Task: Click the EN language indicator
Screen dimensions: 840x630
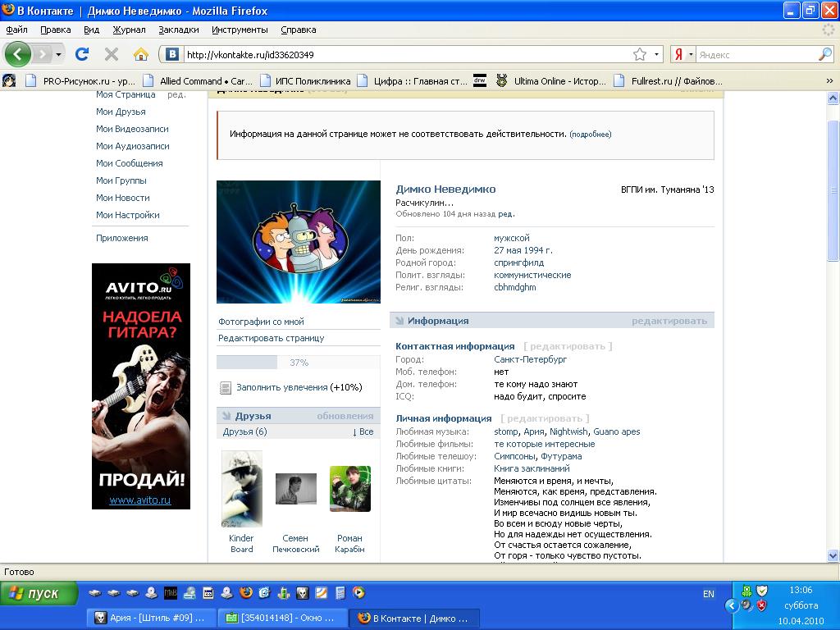Action: (708, 594)
